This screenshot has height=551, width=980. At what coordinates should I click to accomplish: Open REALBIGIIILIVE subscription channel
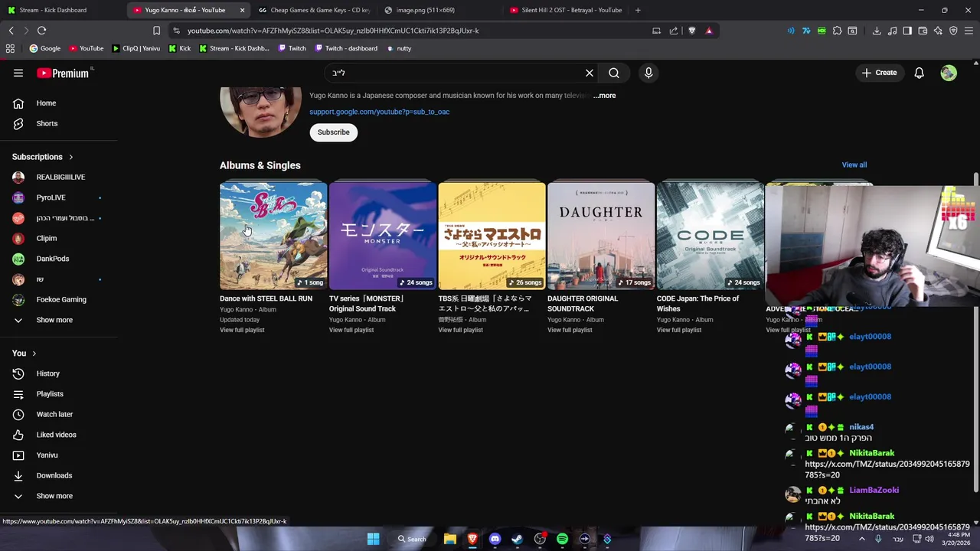click(x=59, y=177)
